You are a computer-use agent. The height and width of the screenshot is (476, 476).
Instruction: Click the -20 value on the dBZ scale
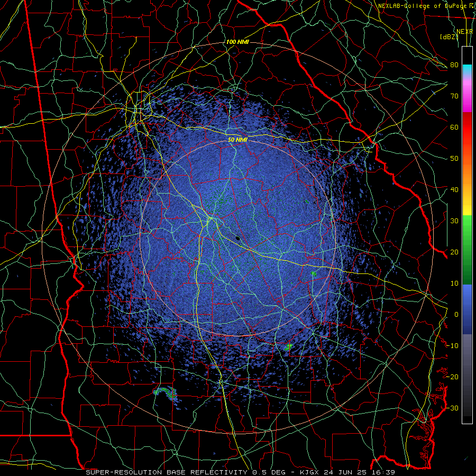[453, 377]
